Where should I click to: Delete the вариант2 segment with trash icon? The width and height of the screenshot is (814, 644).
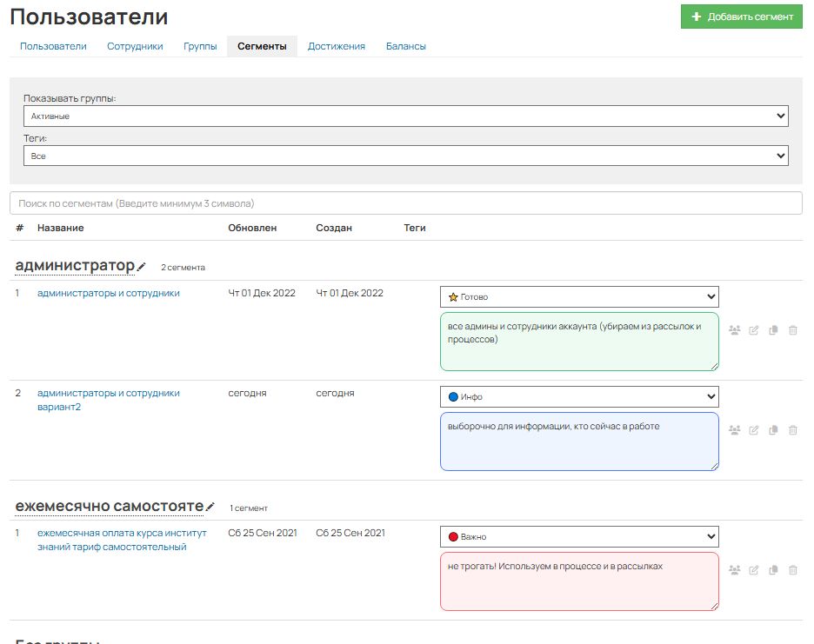793,429
